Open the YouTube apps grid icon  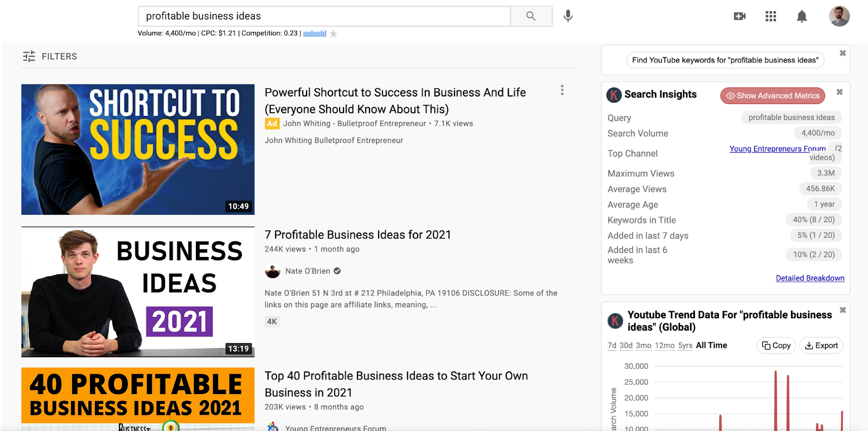pyautogui.click(x=771, y=16)
